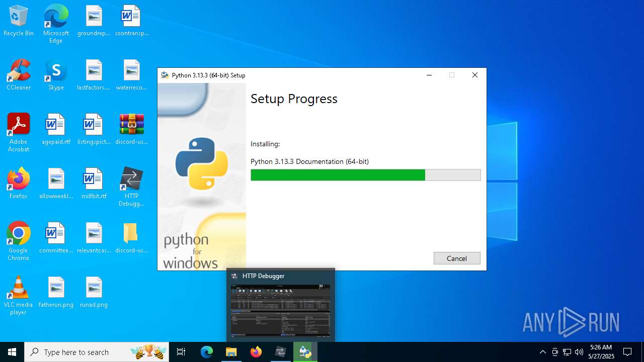The height and width of the screenshot is (362, 644).
Task: Open Skype desktop shortcut
Action: tap(56, 75)
